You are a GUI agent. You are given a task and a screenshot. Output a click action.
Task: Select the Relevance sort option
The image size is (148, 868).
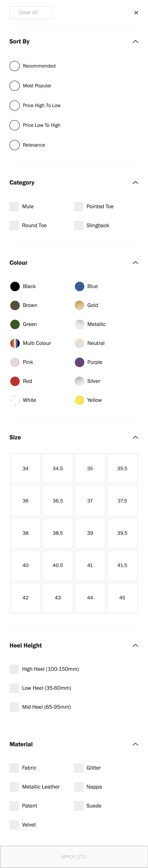pyautogui.click(x=14, y=145)
